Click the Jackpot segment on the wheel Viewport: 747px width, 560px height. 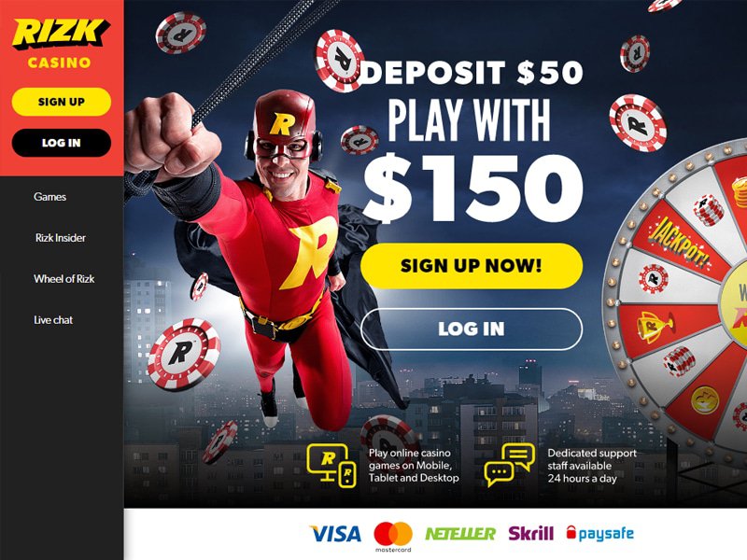[x=682, y=242]
